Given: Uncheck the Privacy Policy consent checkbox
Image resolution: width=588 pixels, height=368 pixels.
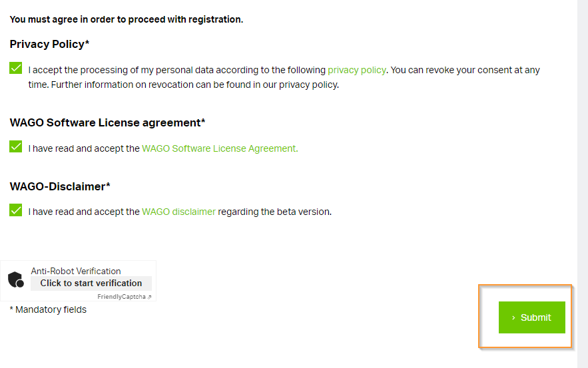Looking at the screenshot, I should tap(16, 68).
